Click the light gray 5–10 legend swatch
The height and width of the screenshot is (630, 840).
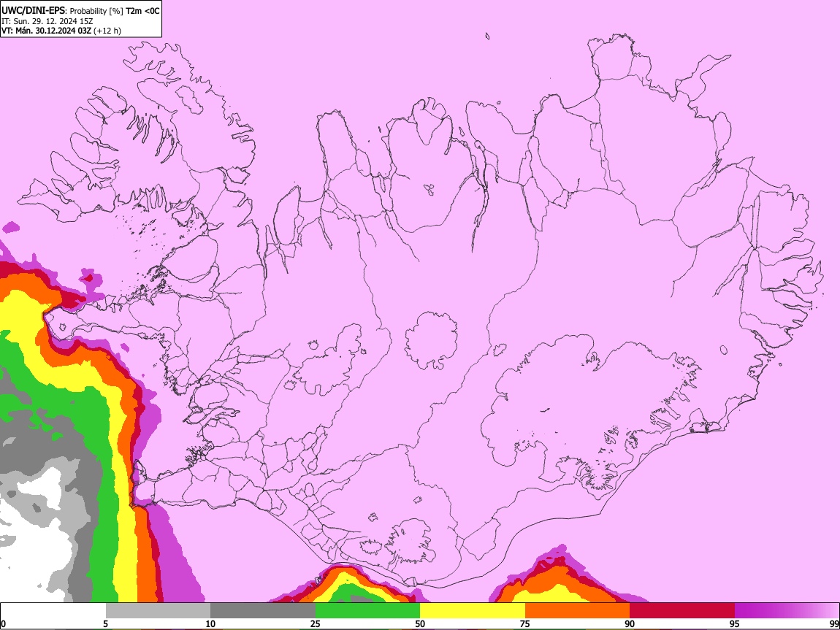pos(158,610)
